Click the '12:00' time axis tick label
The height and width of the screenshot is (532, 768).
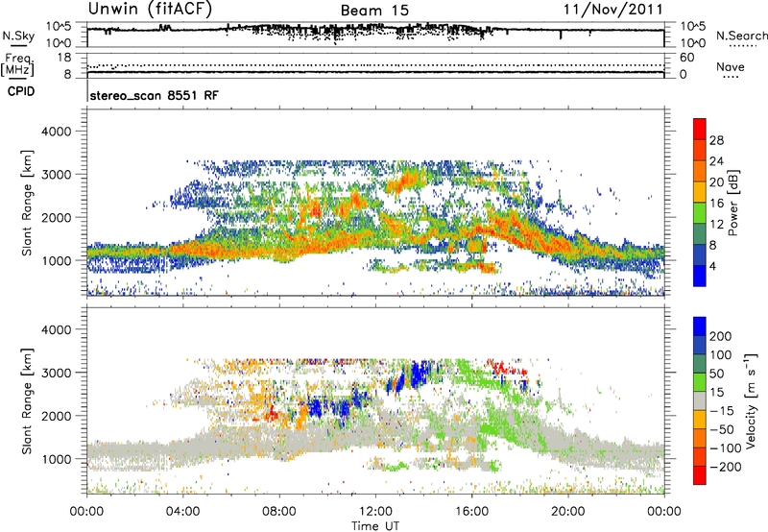coord(375,512)
